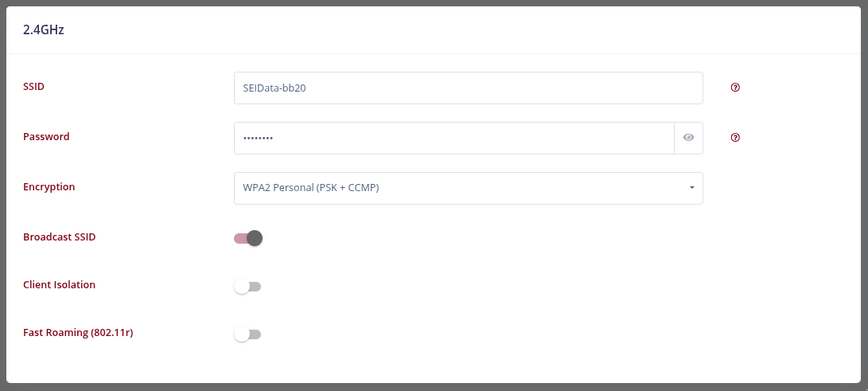Reveal the password using the eye icon
The height and width of the screenshot is (391, 868).
pyautogui.click(x=689, y=138)
